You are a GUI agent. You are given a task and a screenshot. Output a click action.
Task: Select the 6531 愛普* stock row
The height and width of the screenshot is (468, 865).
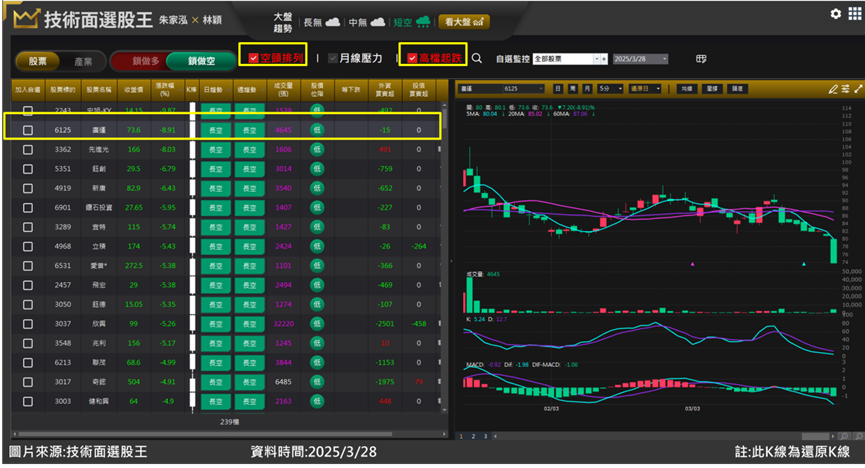coord(226,266)
